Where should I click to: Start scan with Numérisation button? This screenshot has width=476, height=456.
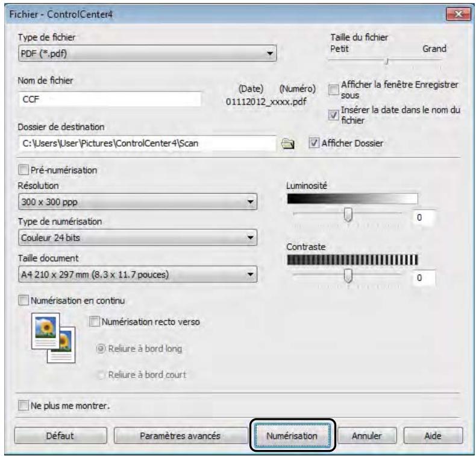tap(292, 435)
